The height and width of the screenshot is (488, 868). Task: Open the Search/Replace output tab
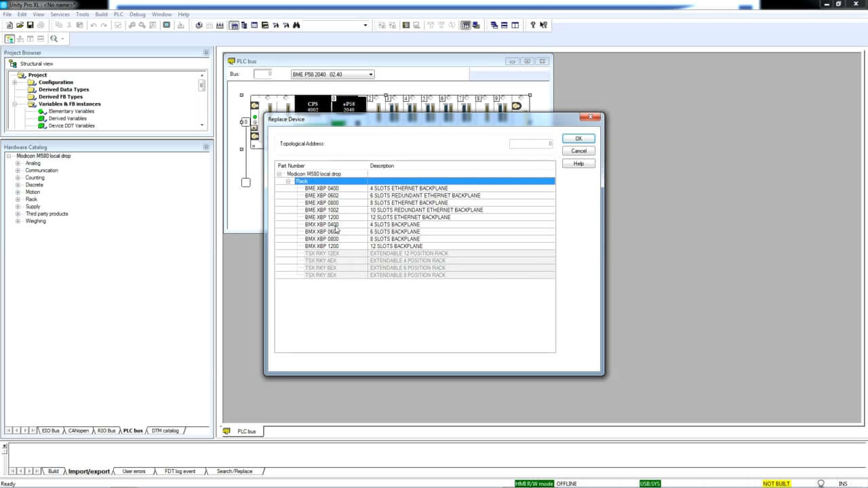pyautogui.click(x=235, y=471)
